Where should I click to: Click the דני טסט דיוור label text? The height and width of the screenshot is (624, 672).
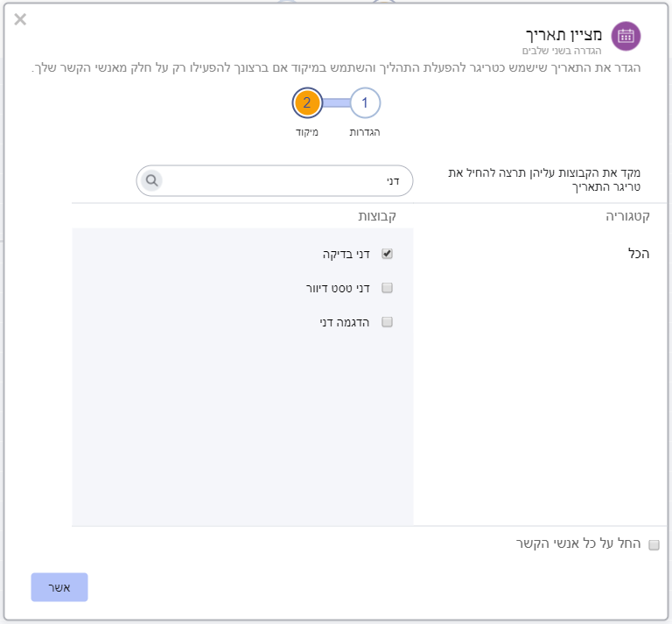click(332, 288)
